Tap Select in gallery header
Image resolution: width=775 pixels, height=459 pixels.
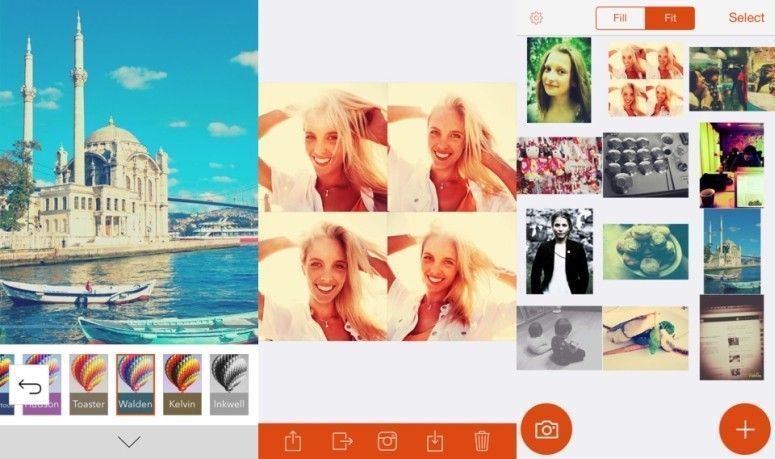tap(746, 18)
